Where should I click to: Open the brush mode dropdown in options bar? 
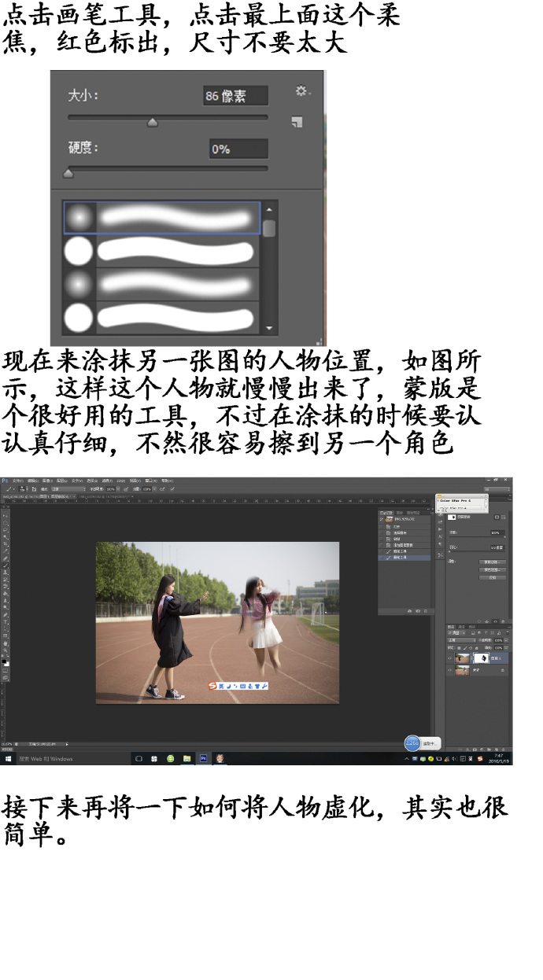[68, 488]
